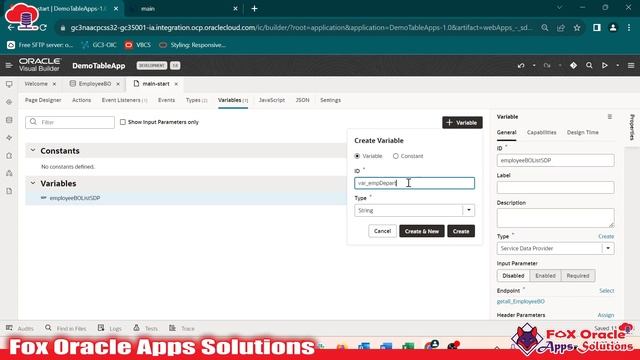The image size is (640, 360).
Task: Open Processes icon in left sidebar
Action: [x=9, y=173]
